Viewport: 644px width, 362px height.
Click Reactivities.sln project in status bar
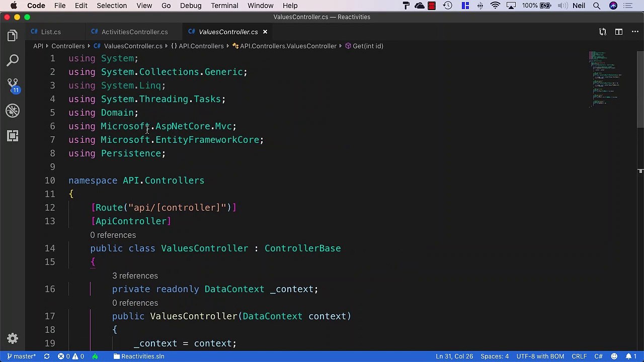(139, 356)
